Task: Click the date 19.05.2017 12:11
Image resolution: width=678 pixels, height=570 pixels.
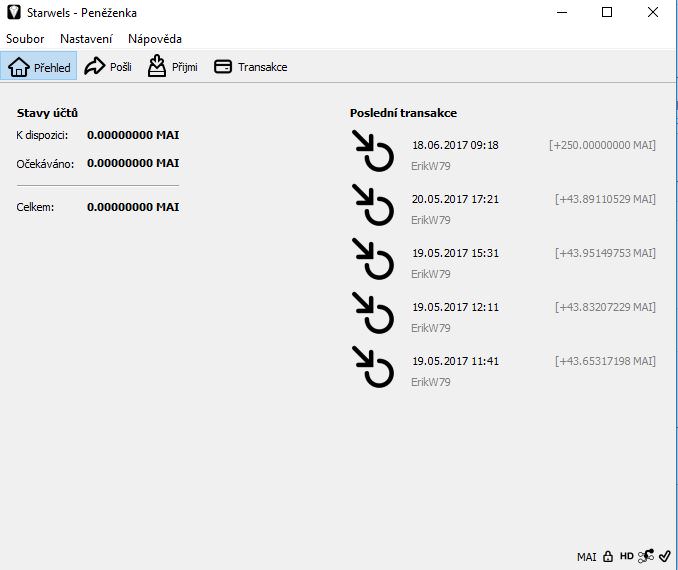Action: pyautogui.click(x=455, y=307)
